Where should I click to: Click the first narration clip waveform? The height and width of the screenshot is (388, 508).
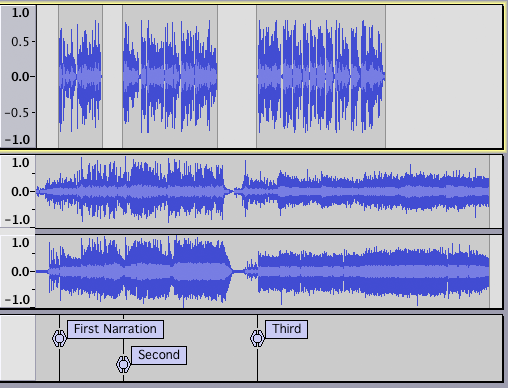[x=80, y=76]
